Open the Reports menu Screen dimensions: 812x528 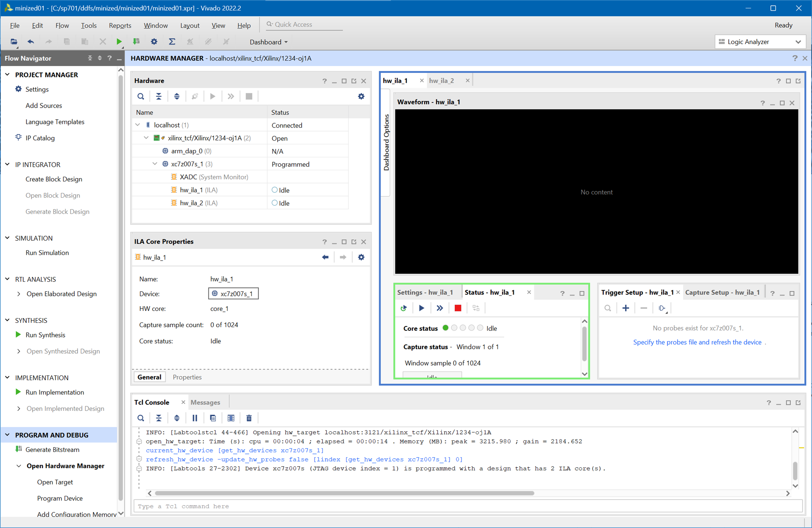click(120, 25)
